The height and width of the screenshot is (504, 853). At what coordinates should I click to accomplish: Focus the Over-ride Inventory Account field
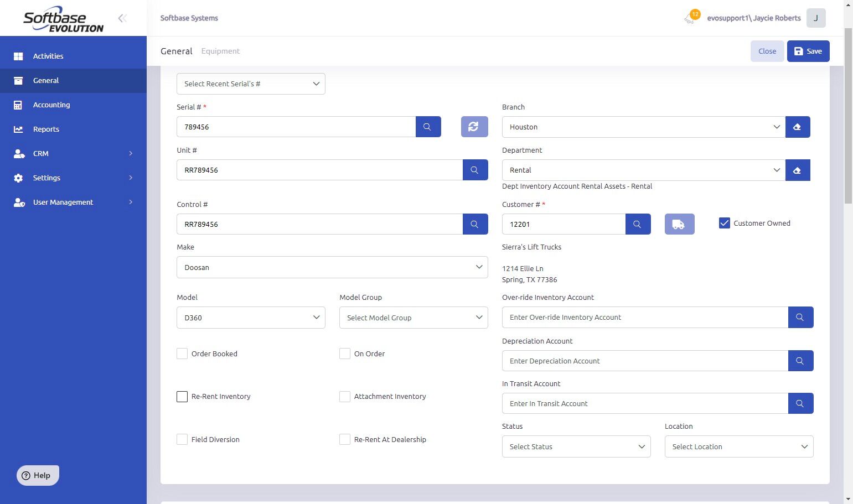(x=645, y=317)
